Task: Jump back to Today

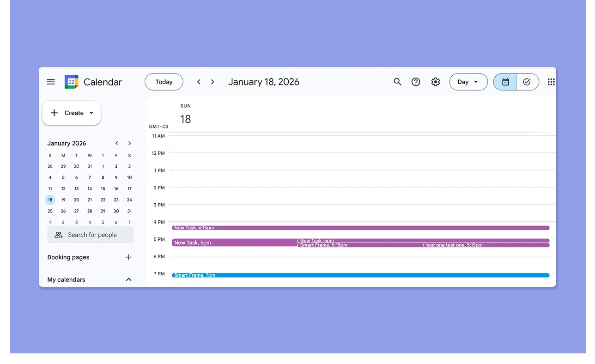Action: click(x=164, y=82)
